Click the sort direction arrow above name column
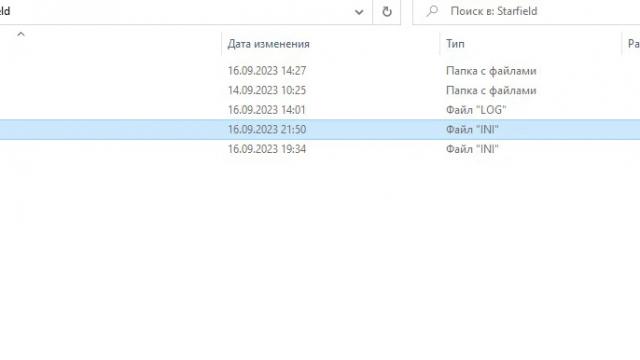 [x=21, y=34]
